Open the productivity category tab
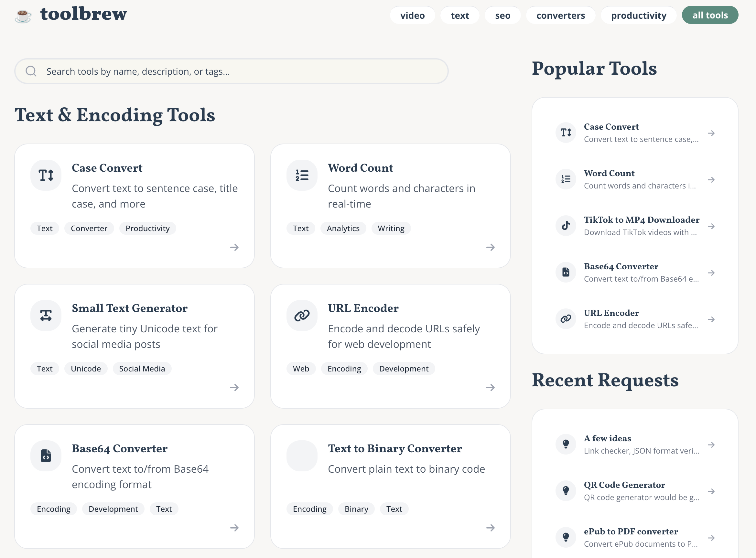Viewport: 756px width, 558px height. point(638,15)
